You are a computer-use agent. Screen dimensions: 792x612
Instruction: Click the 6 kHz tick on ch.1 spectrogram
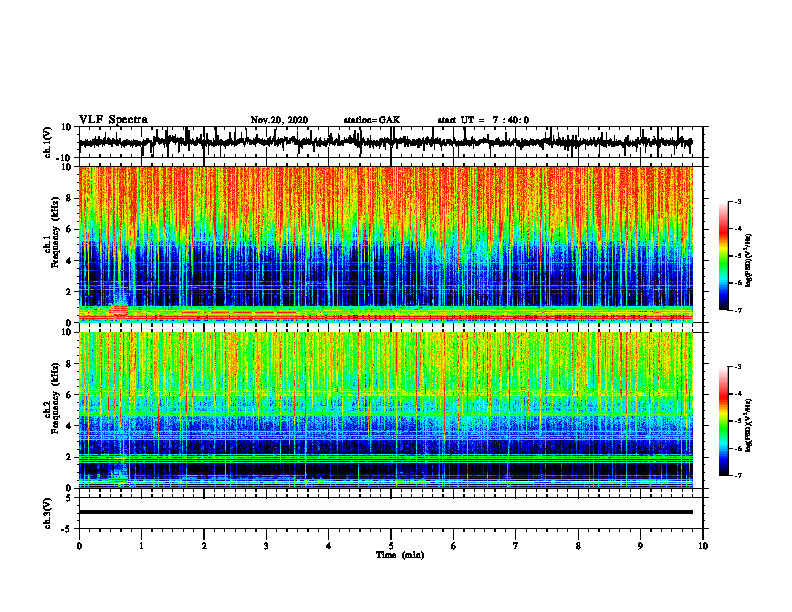click(x=69, y=230)
